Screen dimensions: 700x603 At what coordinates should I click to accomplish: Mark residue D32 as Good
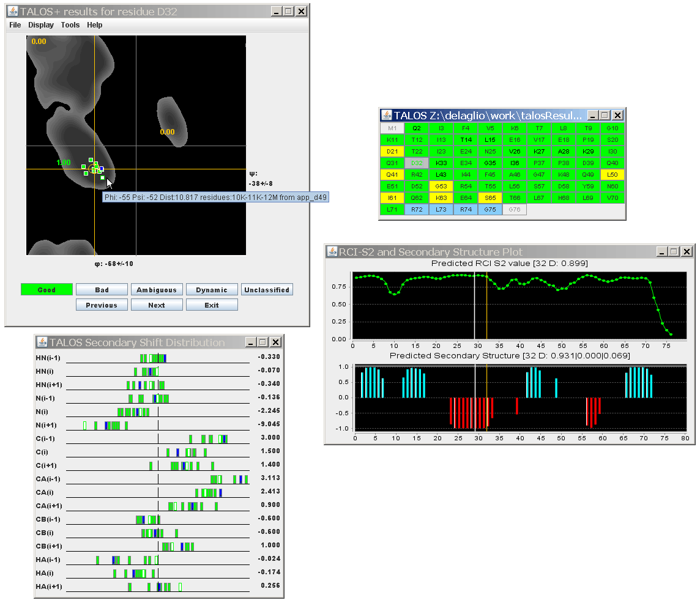pyautogui.click(x=47, y=290)
